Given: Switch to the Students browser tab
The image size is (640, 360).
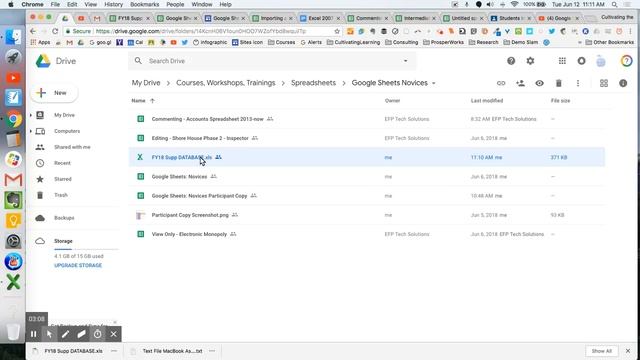Looking at the screenshot, I should click(x=510, y=18).
